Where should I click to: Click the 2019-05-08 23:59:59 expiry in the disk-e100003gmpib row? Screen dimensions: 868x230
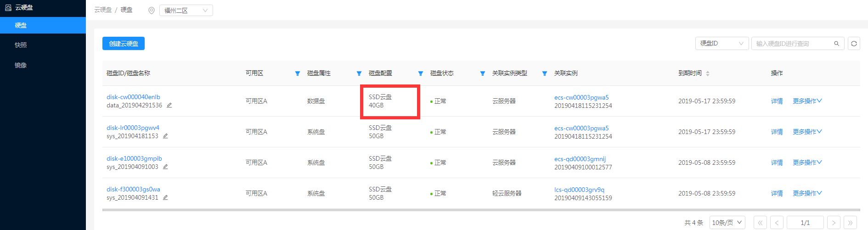point(707,163)
